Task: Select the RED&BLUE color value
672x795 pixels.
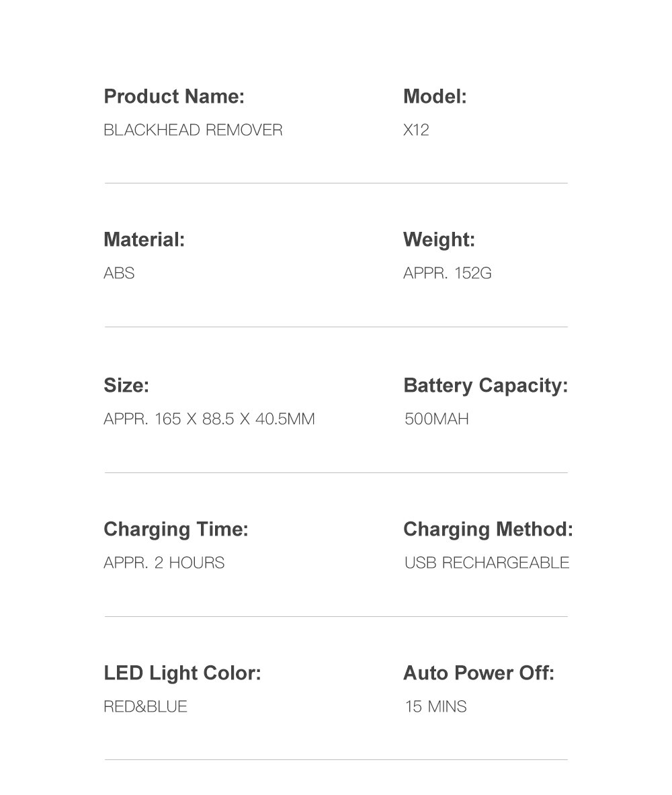Action: coord(145,707)
